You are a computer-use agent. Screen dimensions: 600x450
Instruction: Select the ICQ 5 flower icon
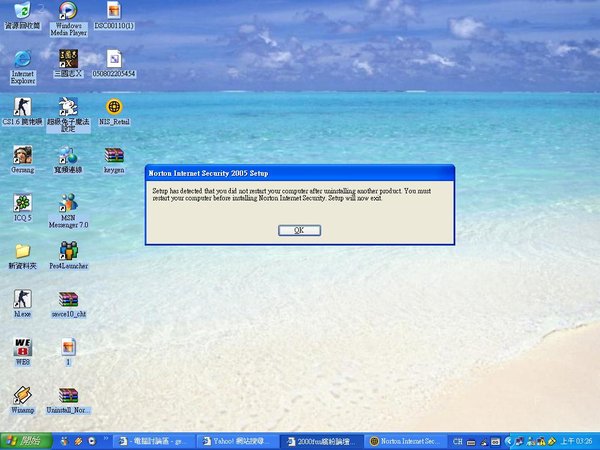pyautogui.click(x=22, y=203)
